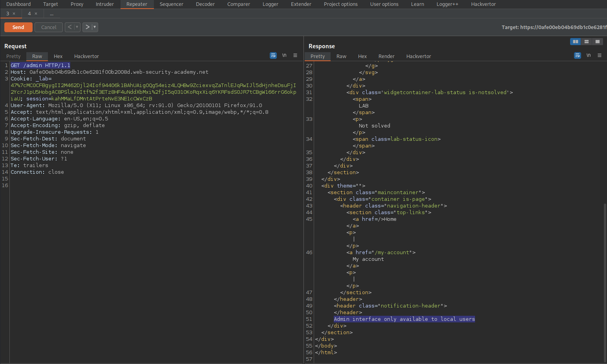The height and width of the screenshot is (364, 607).
Task: Click the Sec-Fetch-Dest: document header
Action: pos(48,139)
